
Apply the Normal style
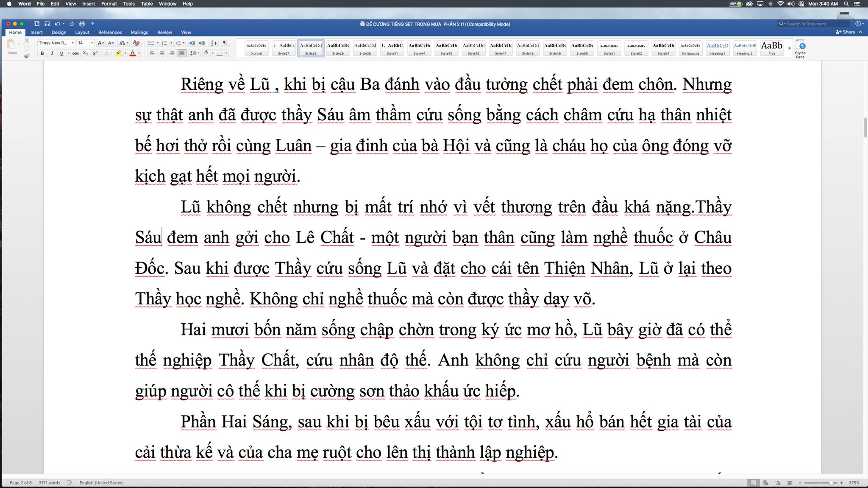pos(256,48)
